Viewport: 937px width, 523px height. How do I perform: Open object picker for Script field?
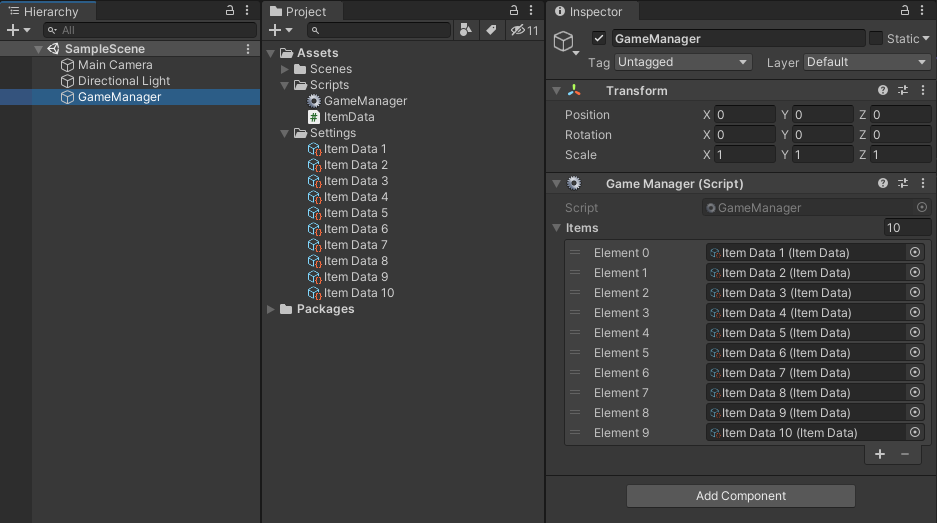(x=922, y=207)
